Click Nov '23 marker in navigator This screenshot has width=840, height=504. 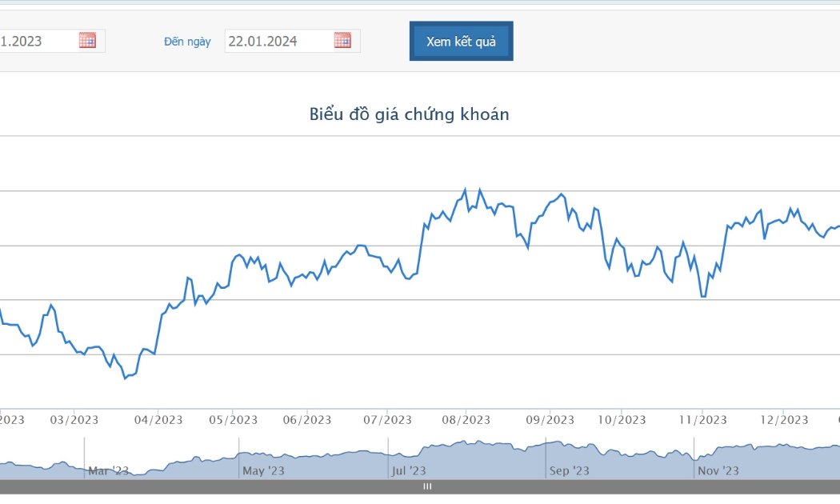pyautogui.click(x=718, y=470)
